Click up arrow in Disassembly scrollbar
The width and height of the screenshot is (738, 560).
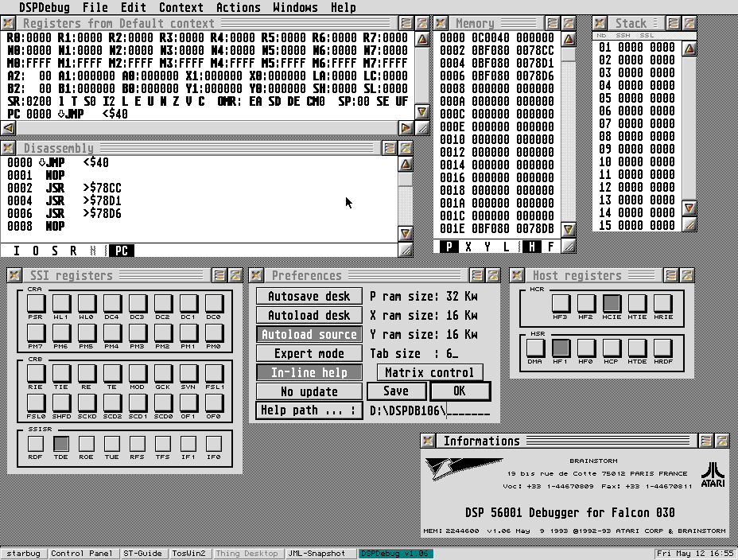[406, 164]
